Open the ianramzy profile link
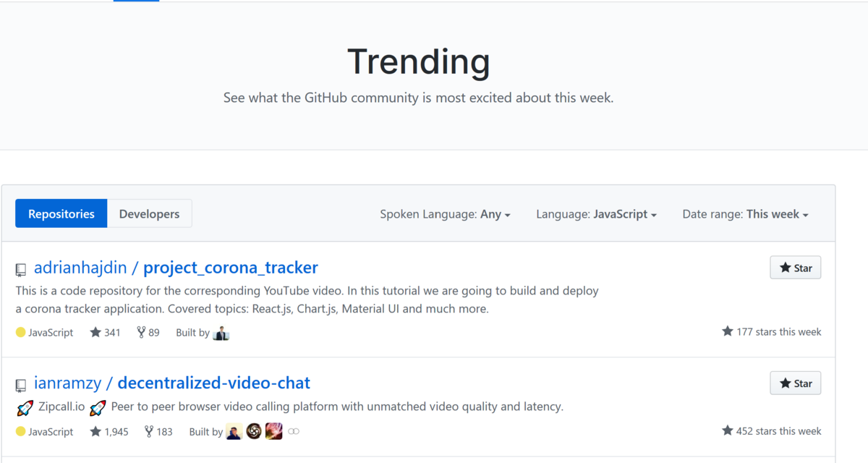The image size is (868, 463). point(71,383)
